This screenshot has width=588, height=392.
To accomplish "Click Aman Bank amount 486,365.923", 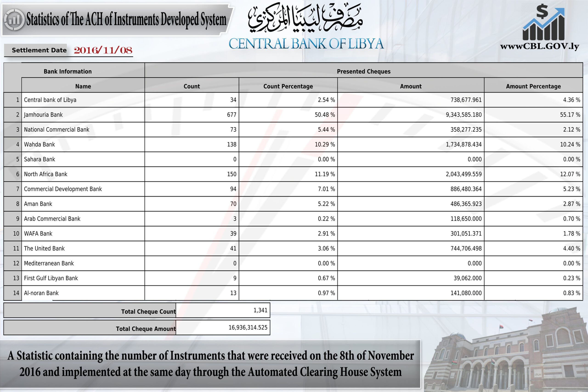I will (466, 204).
